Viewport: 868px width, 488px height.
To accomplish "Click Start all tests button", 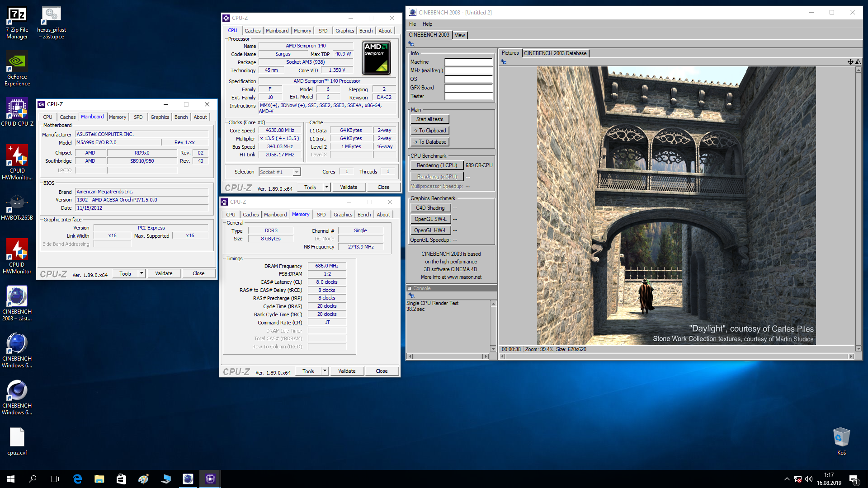I will pos(429,119).
